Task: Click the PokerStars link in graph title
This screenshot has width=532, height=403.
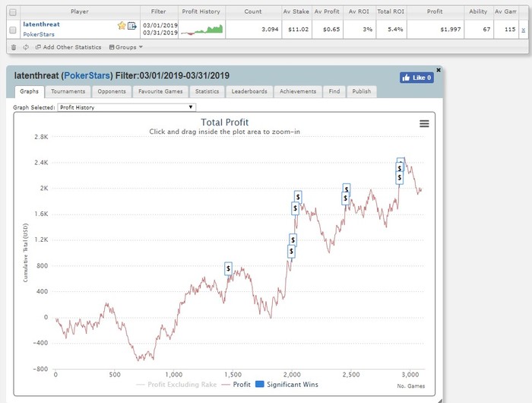Action: (87, 75)
